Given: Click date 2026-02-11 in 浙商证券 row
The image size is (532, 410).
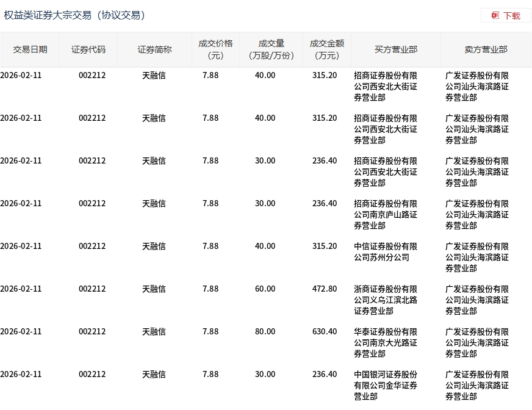Looking at the screenshot, I should click(x=21, y=289).
